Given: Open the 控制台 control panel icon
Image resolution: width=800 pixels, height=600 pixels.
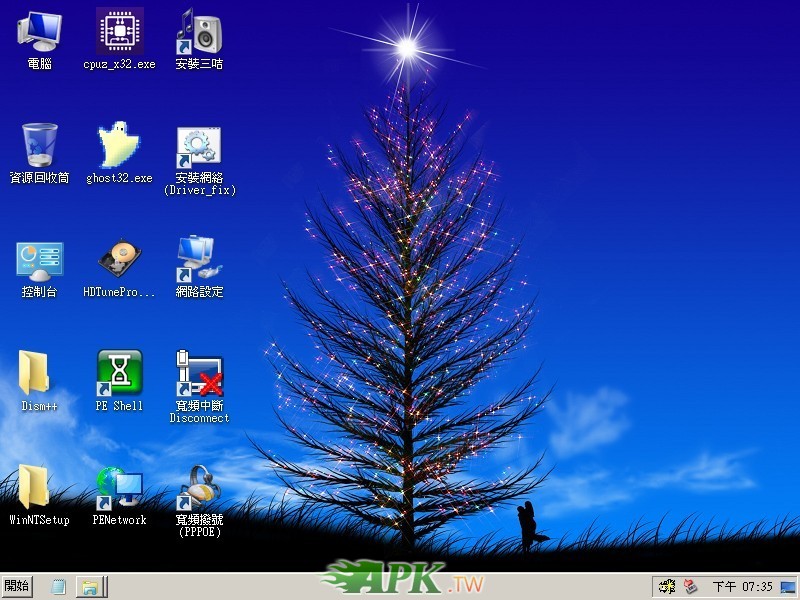Looking at the screenshot, I should tap(40, 261).
